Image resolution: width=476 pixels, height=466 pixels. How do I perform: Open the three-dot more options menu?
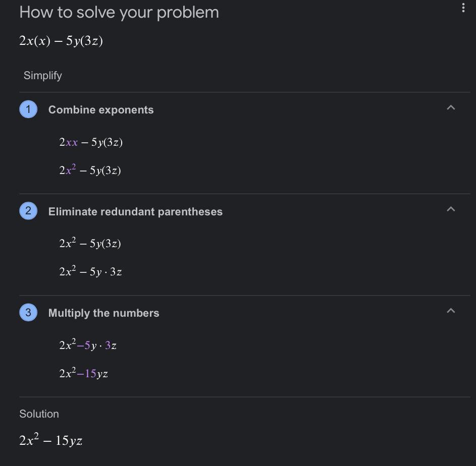(x=463, y=8)
